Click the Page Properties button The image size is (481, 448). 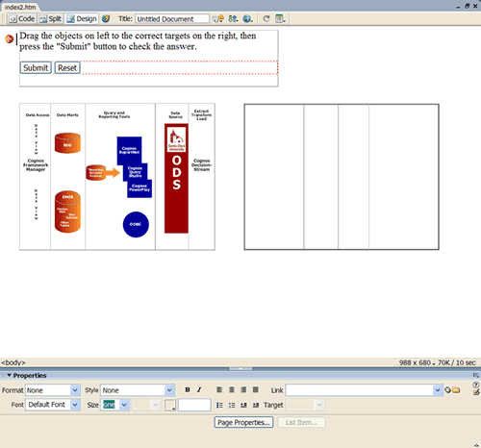243,422
